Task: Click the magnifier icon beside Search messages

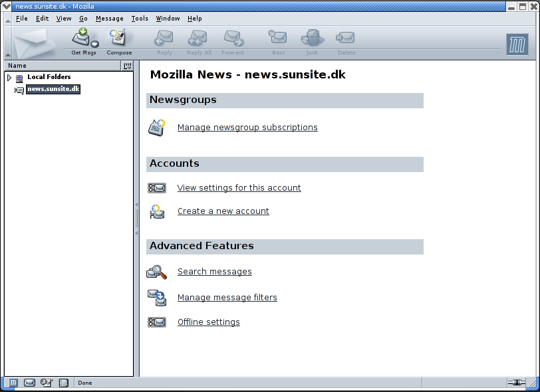Action: point(157,272)
